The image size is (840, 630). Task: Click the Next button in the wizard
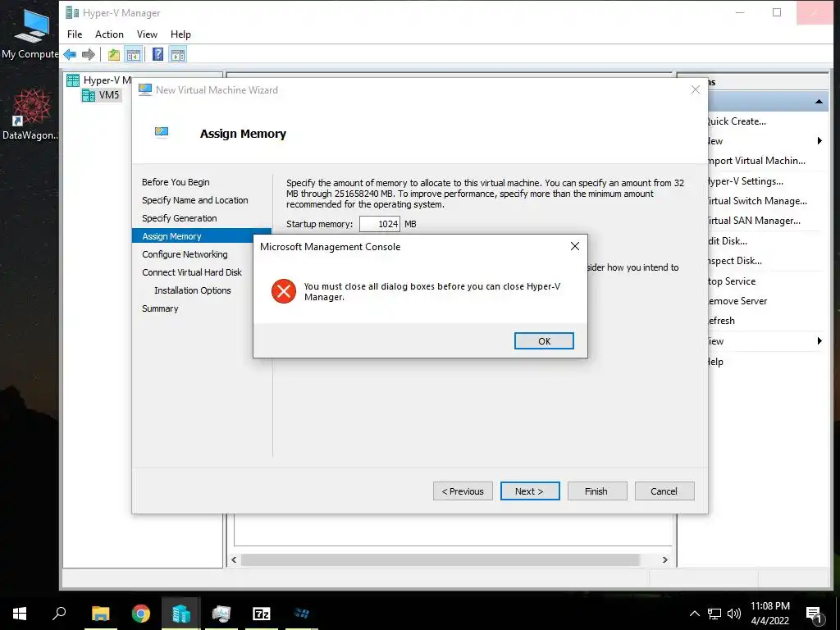tap(530, 491)
